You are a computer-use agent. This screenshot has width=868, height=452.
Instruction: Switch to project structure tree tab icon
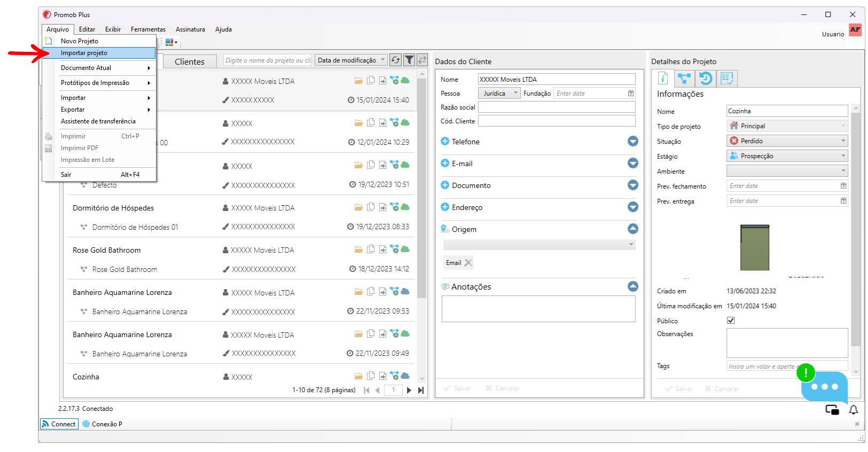tap(684, 79)
